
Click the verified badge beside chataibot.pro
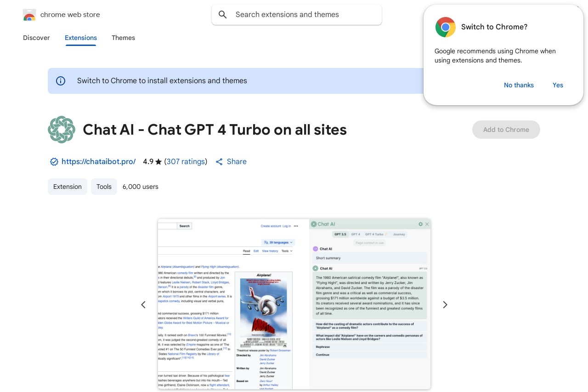coord(54,162)
